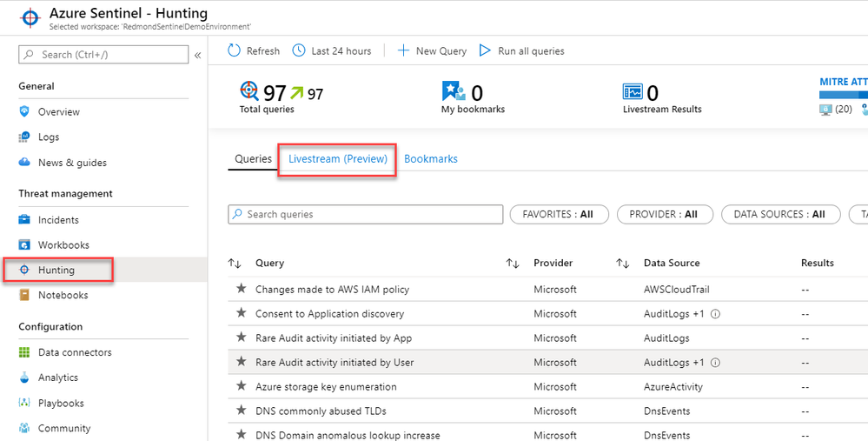Click the AzureActivity data source cell
The width and height of the screenshot is (868, 441).
pos(673,387)
